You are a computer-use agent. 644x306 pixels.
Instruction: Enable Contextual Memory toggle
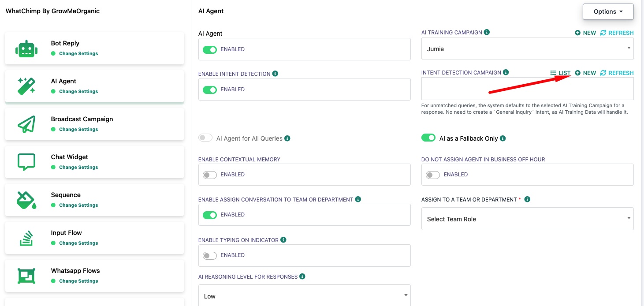click(x=210, y=175)
